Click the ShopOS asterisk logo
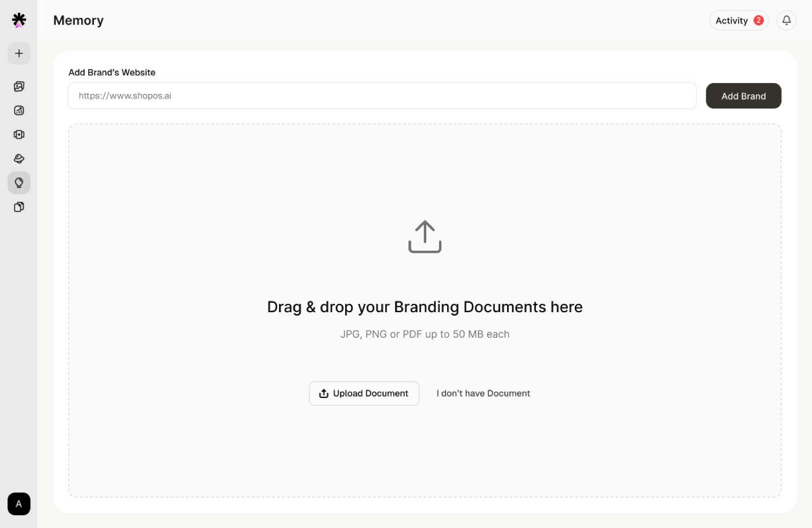 [19, 20]
